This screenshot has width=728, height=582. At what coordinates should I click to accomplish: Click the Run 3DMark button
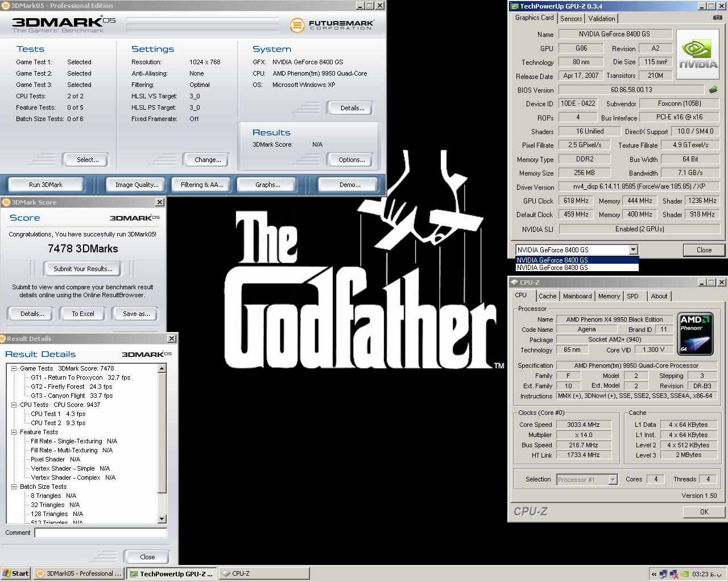45,185
